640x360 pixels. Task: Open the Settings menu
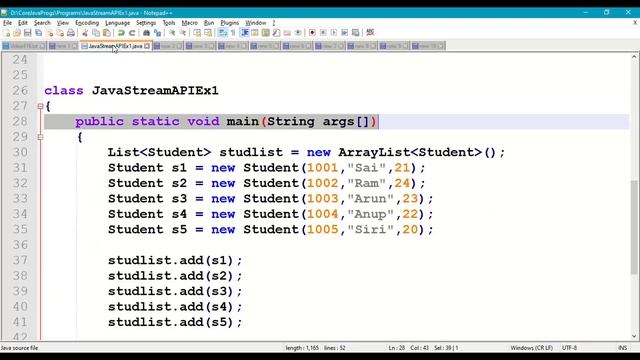tap(146, 23)
